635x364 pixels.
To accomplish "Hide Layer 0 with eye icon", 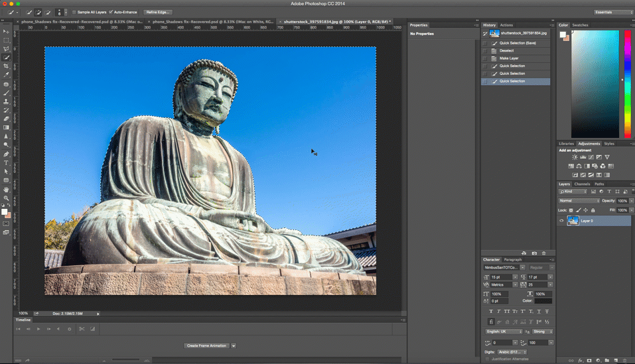I will [x=561, y=221].
